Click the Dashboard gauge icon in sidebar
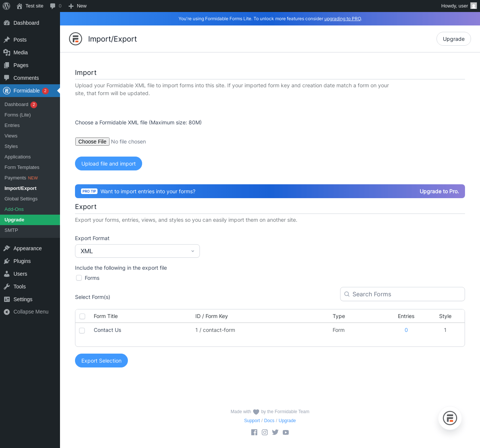The width and height of the screenshot is (480, 448). coord(7,23)
